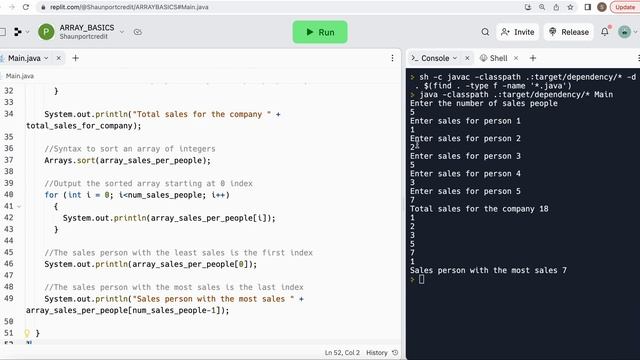Viewport: 640px width, 360px height.
Task: Toggle the browser side panel icon
Action: click(x=588, y=7)
